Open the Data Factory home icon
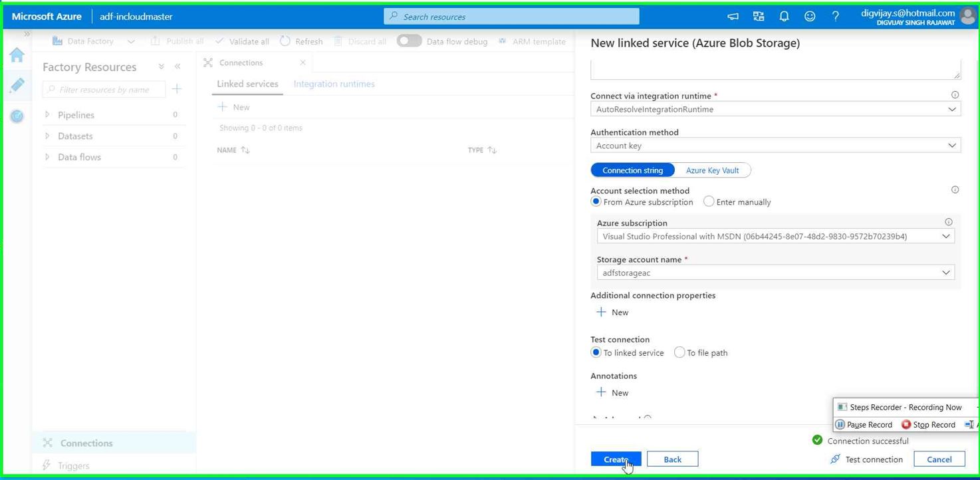980x480 pixels. (x=17, y=55)
